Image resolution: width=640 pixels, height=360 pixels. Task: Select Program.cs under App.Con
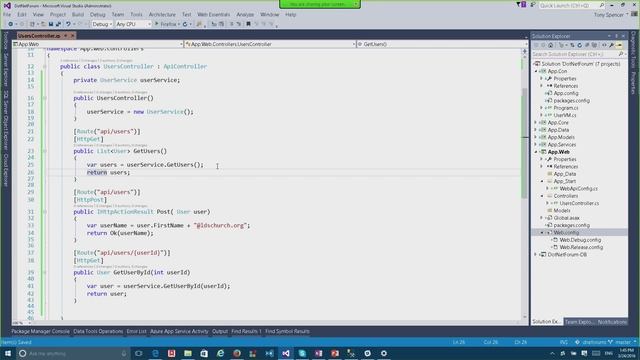566,108
